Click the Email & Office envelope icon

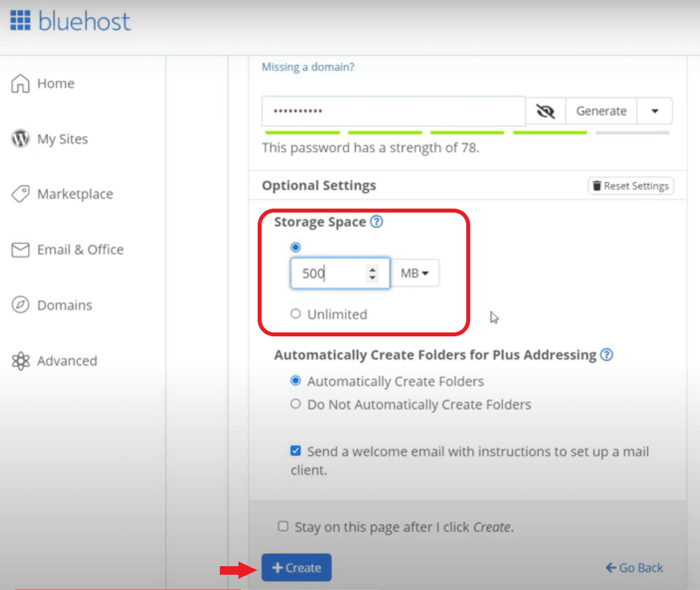[x=20, y=250]
